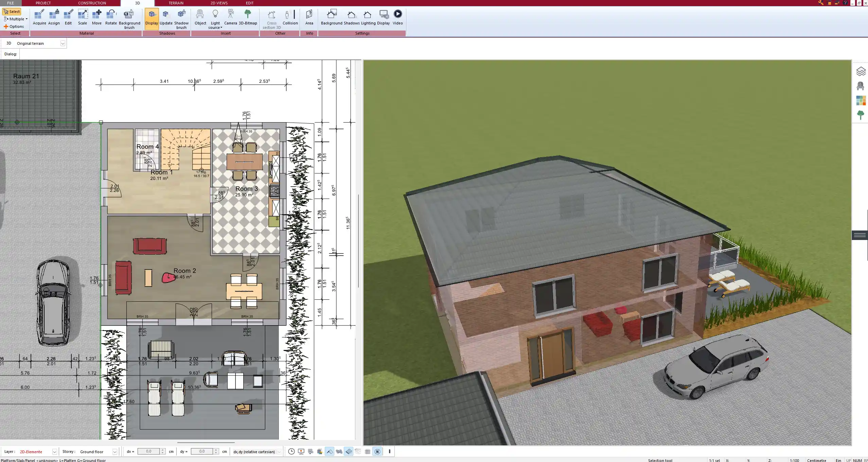
Task: Toggle the highlighted floor slab button
Action: click(x=349, y=451)
